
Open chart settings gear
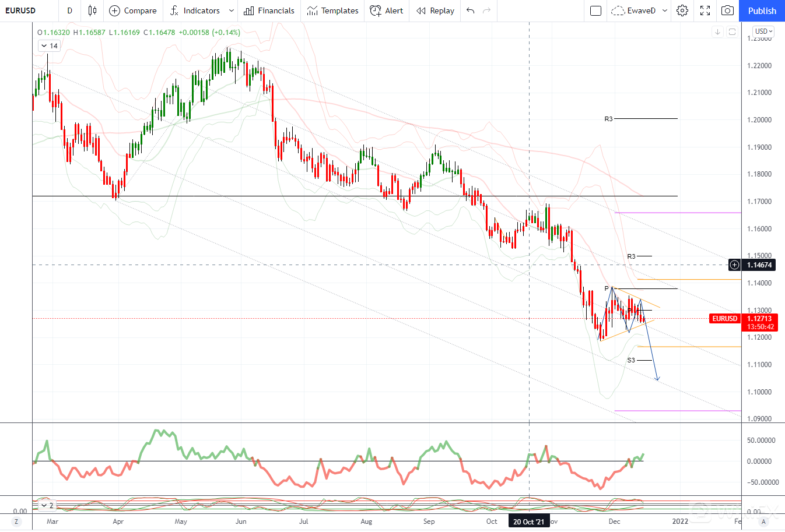tap(682, 10)
